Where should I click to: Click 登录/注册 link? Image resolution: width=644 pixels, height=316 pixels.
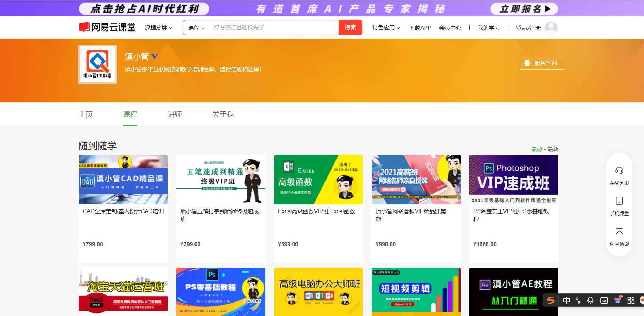coord(528,28)
